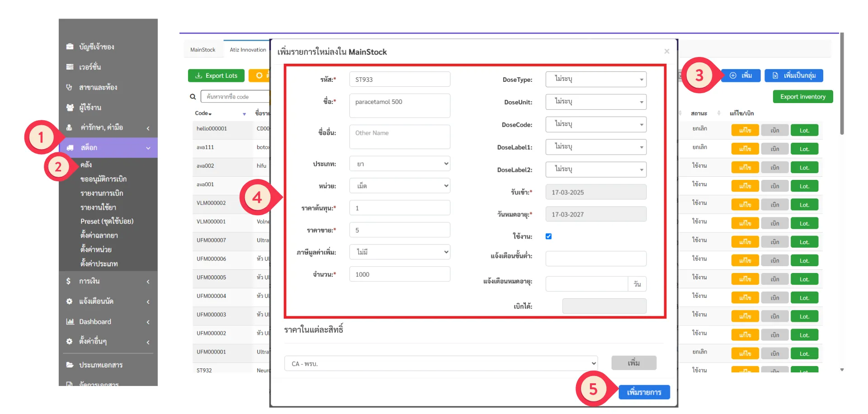The width and height of the screenshot is (868, 414).
Task: Click the paracetamol 500 name field
Action: (x=400, y=106)
